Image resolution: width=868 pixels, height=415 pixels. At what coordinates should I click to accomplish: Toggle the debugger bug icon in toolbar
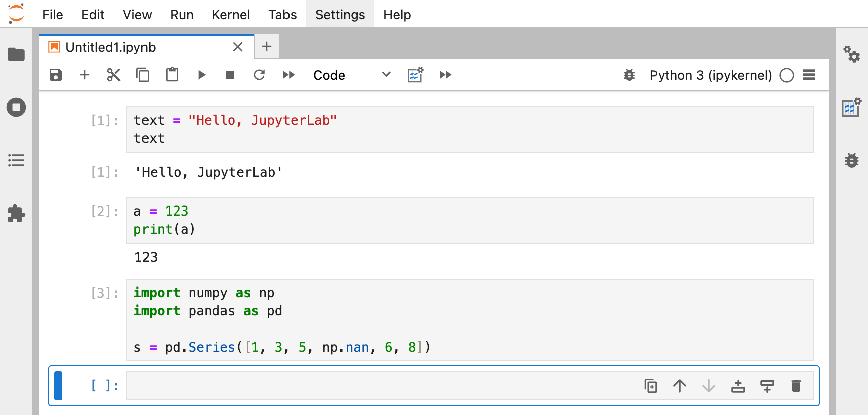click(629, 75)
